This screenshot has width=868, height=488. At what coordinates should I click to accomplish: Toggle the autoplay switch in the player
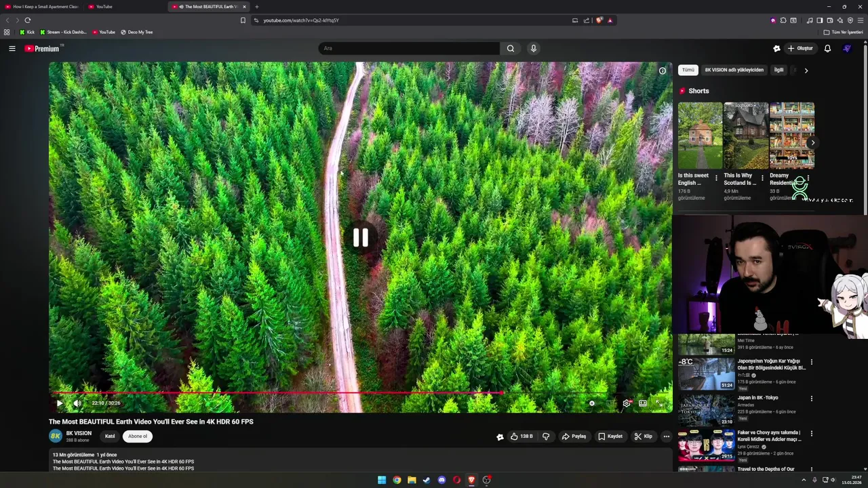coord(592,403)
